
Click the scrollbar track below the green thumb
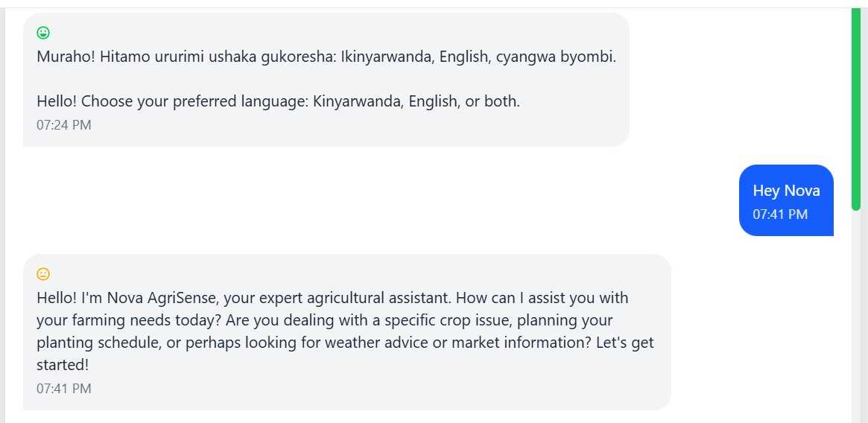click(855, 313)
